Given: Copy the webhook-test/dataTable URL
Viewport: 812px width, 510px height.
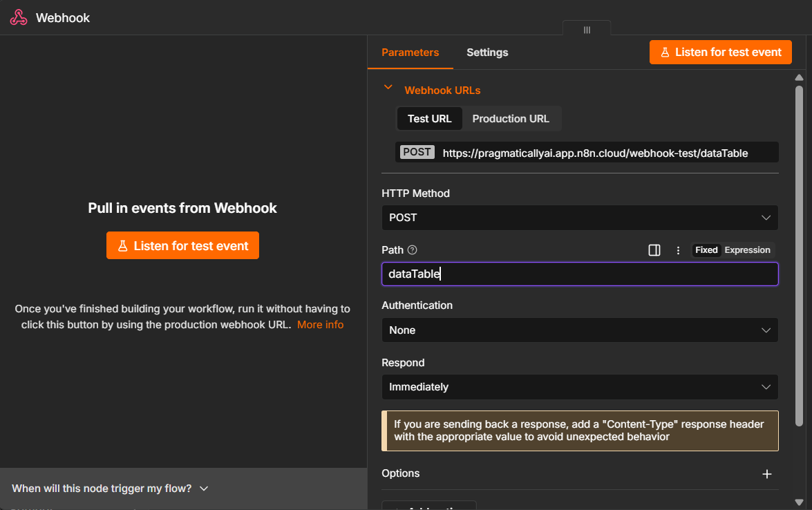Looking at the screenshot, I should [595, 153].
